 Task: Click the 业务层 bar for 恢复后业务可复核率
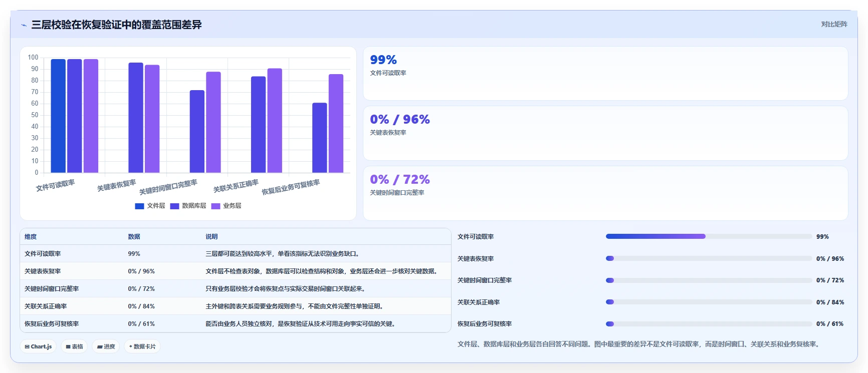(336, 124)
